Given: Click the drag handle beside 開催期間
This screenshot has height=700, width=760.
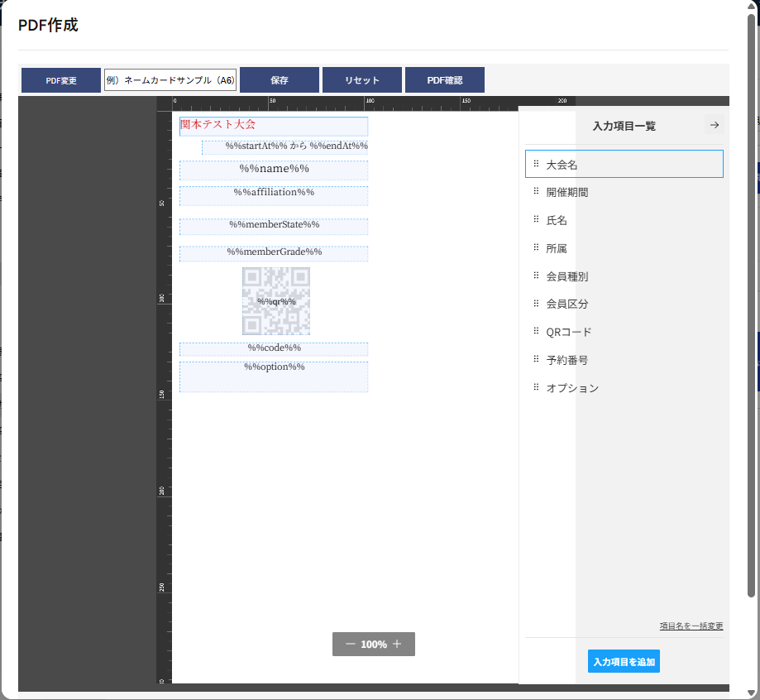Looking at the screenshot, I should pyautogui.click(x=536, y=192).
